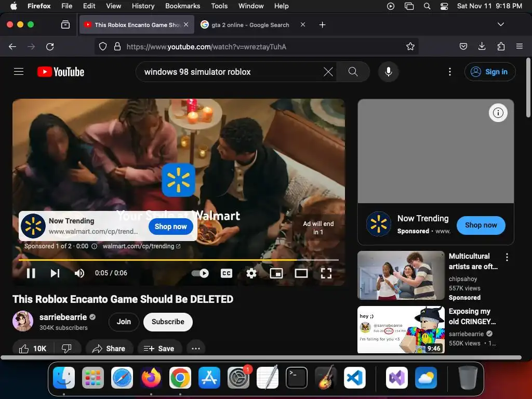The width and height of the screenshot is (532, 399).
Task: Go back to previous page
Action: click(12, 46)
